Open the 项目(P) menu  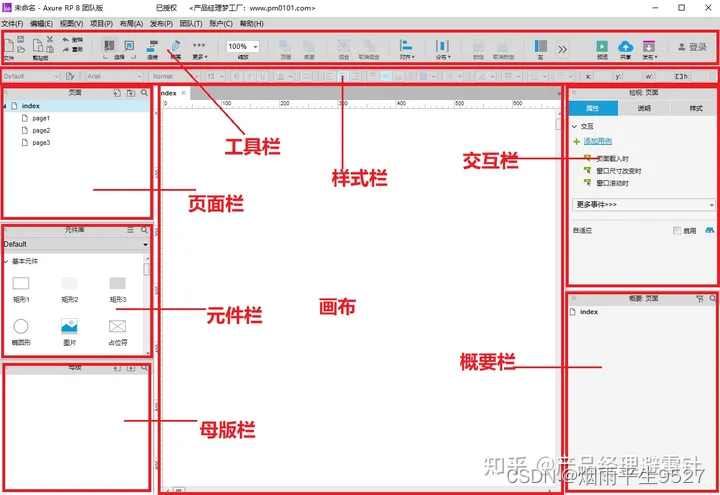(x=101, y=23)
